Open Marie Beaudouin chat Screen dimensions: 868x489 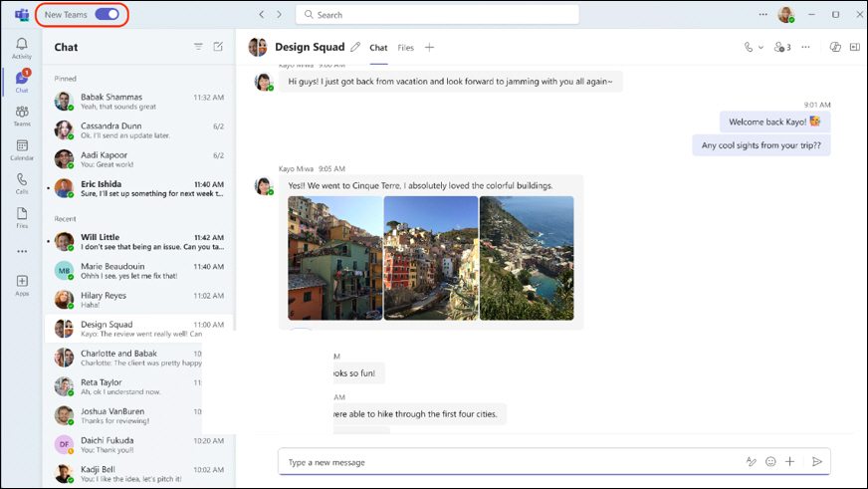139,270
